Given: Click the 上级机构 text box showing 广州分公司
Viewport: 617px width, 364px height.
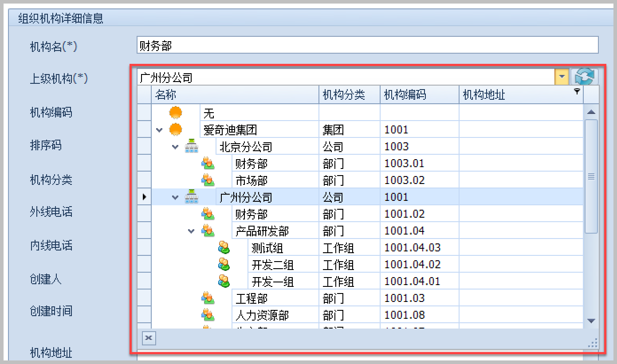Looking at the screenshot, I should coord(346,77).
